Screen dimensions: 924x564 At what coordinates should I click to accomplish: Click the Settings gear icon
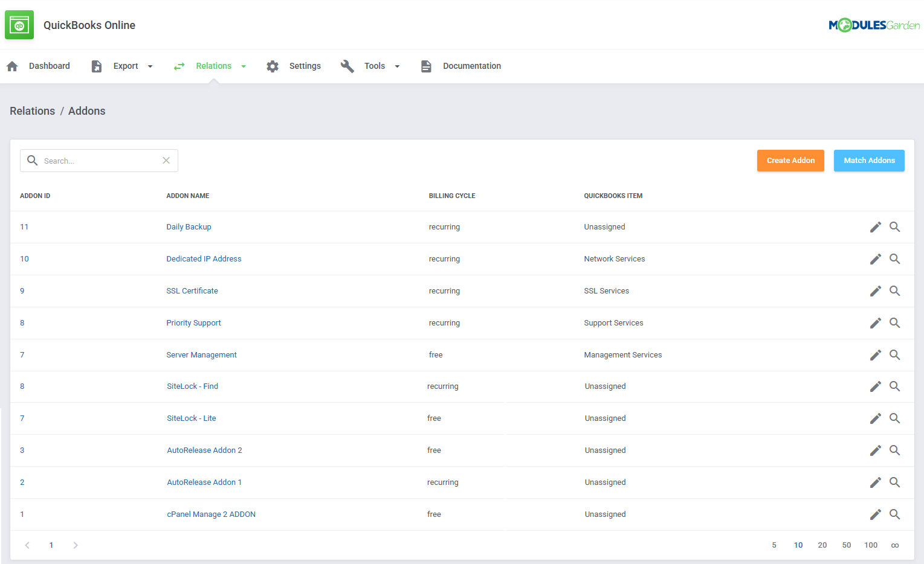273,66
